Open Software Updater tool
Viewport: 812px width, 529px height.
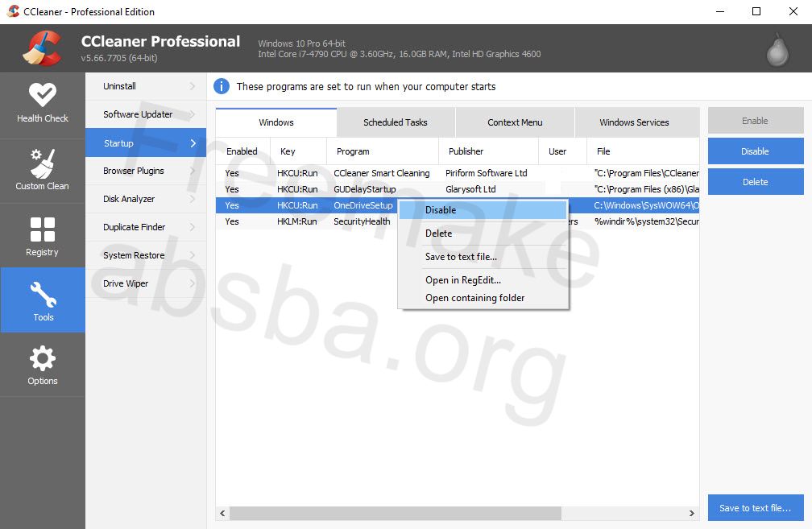click(x=146, y=114)
